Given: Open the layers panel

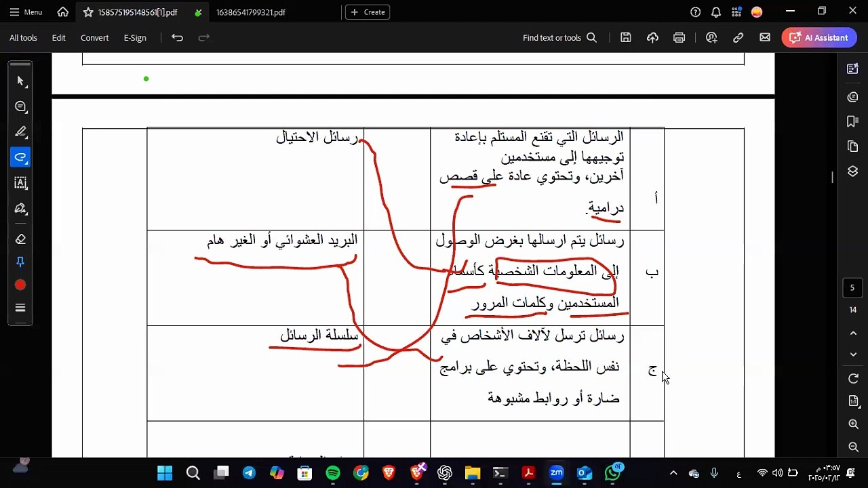Looking at the screenshot, I should (x=852, y=171).
